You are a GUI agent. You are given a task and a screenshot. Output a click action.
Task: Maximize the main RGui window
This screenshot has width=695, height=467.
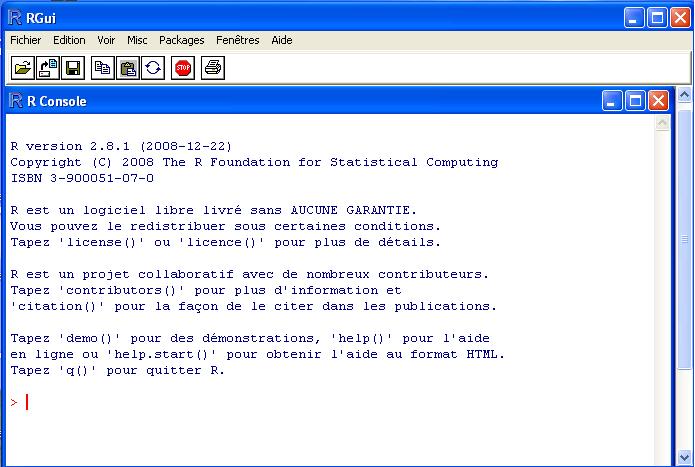click(657, 18)
